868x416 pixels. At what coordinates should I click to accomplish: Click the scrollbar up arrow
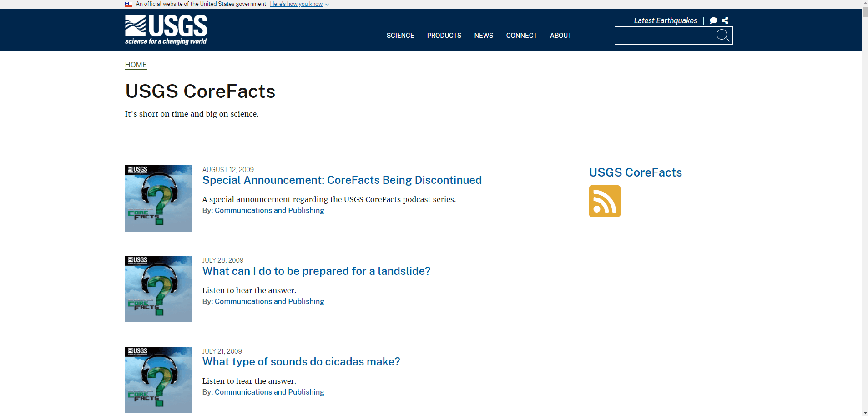(x=865, y=3)
